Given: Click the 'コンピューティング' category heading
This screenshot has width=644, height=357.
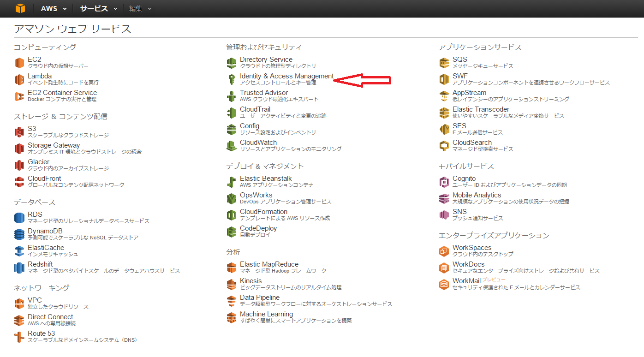Looking at the screenshot, I should [x=45, y=47].
